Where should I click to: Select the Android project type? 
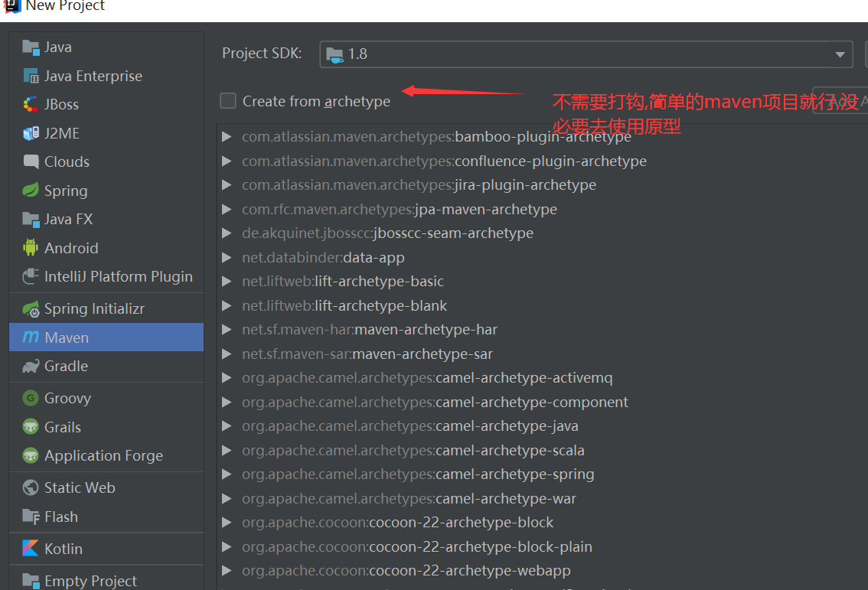click(106, 247)
